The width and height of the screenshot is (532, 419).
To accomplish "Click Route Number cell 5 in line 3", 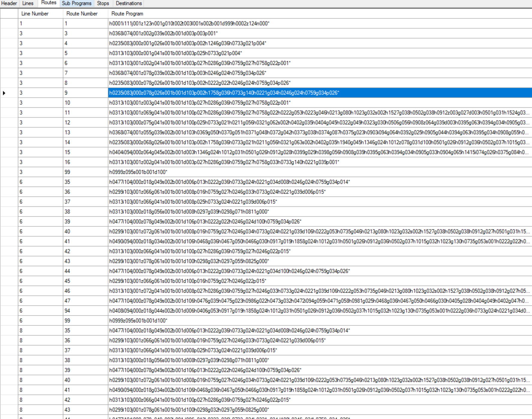I will point(86,53).
